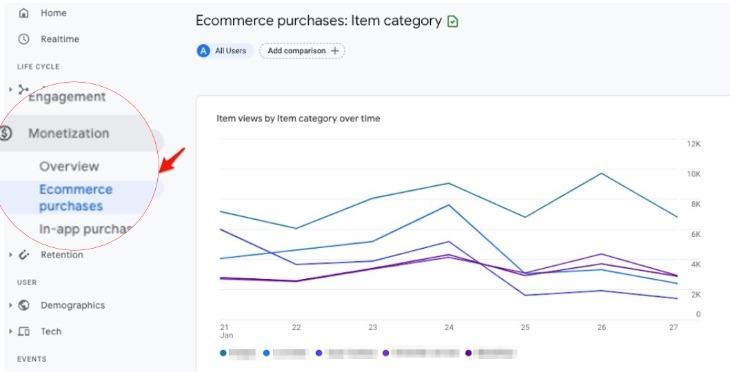This screenshot has height=372, width=730.
Task: Open the Realtime clock icon
Action: [x=23, y=39]
